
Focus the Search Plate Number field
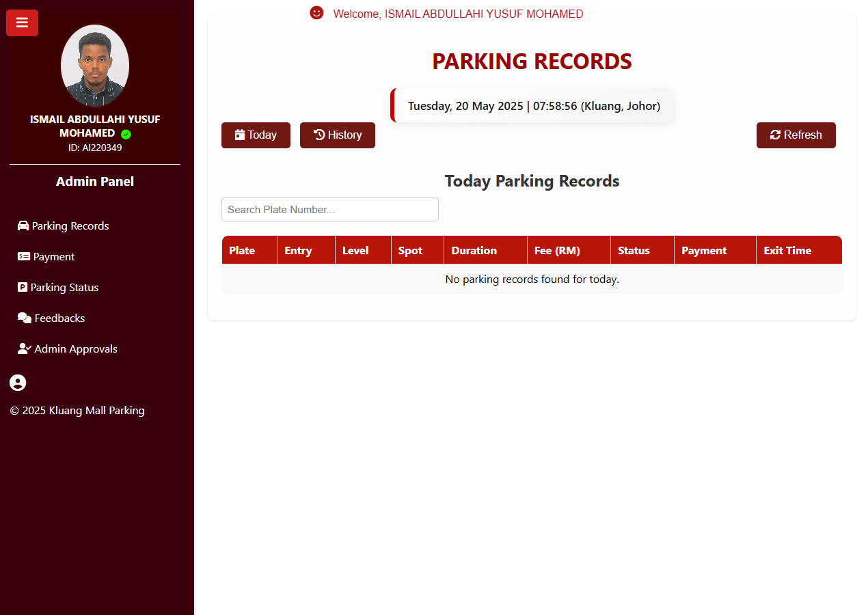(330, 210)
